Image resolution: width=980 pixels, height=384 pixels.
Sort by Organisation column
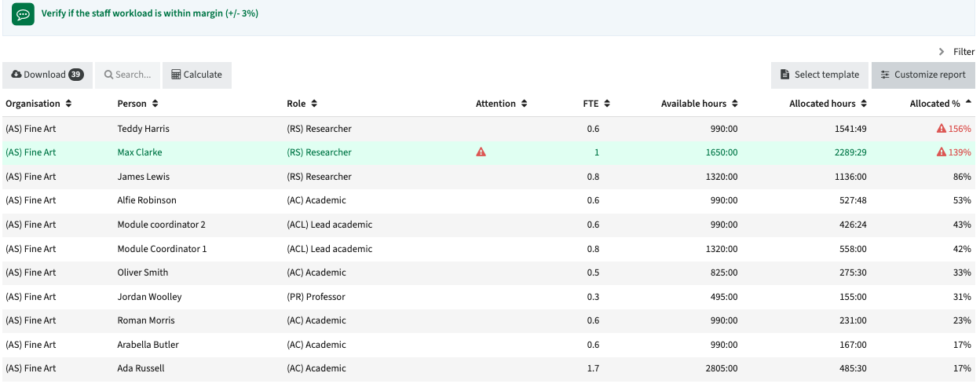(38, 104)
